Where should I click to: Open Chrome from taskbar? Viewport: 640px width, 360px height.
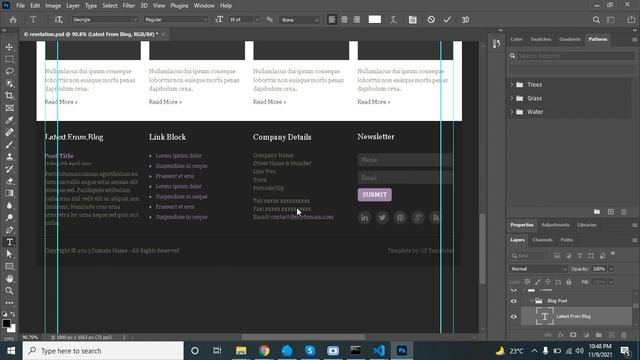click(x=264, y=351)
